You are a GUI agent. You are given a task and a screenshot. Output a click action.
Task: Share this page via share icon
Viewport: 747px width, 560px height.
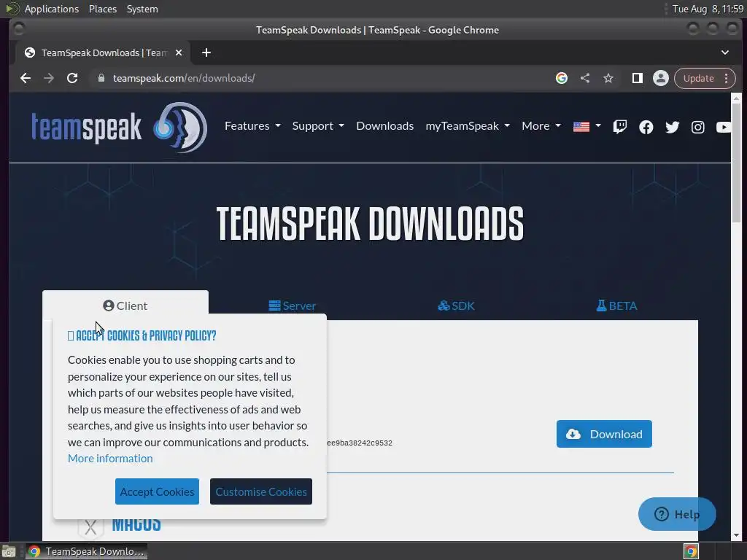coord(585,78)
